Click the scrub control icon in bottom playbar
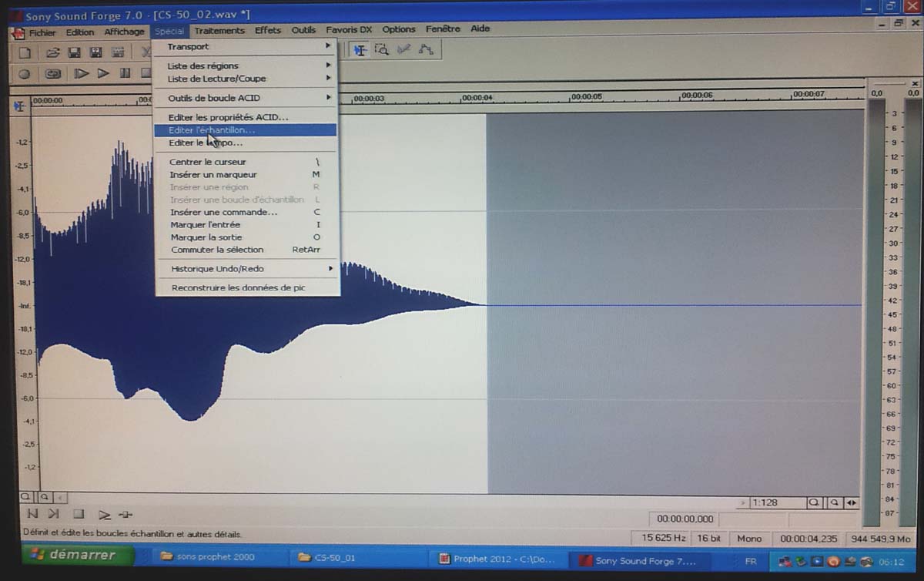The image size is (924, 581). (x=126, y=515)
